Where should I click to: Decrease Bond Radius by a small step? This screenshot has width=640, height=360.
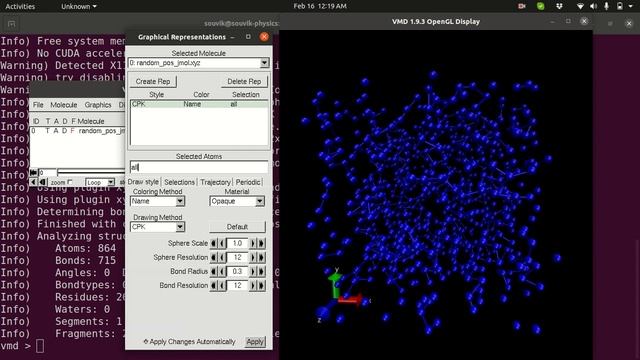point(222,271)
